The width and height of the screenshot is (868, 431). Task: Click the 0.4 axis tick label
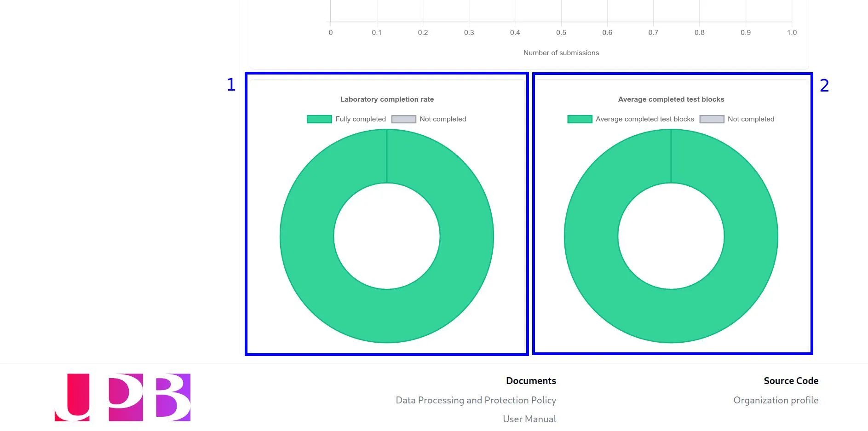click(515, 33)
